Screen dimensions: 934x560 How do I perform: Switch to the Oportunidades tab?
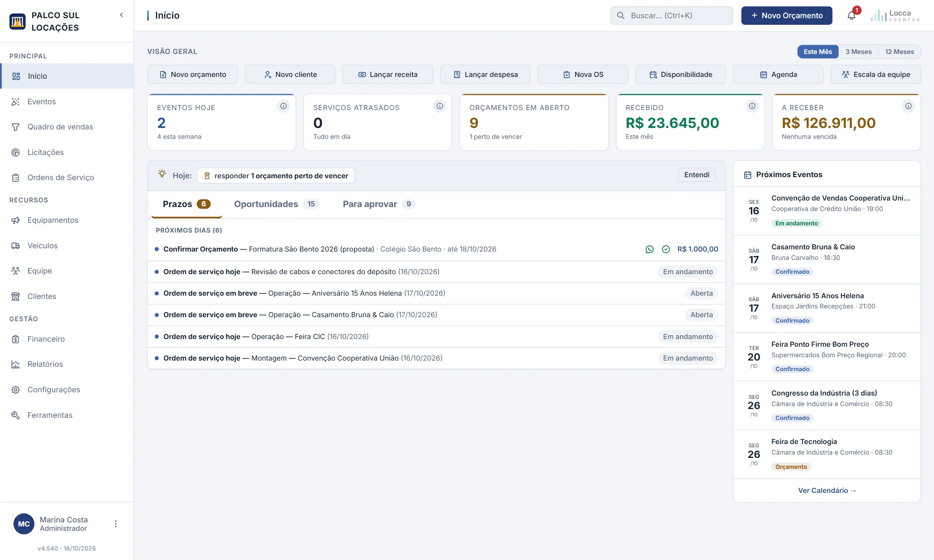point(277,204)
